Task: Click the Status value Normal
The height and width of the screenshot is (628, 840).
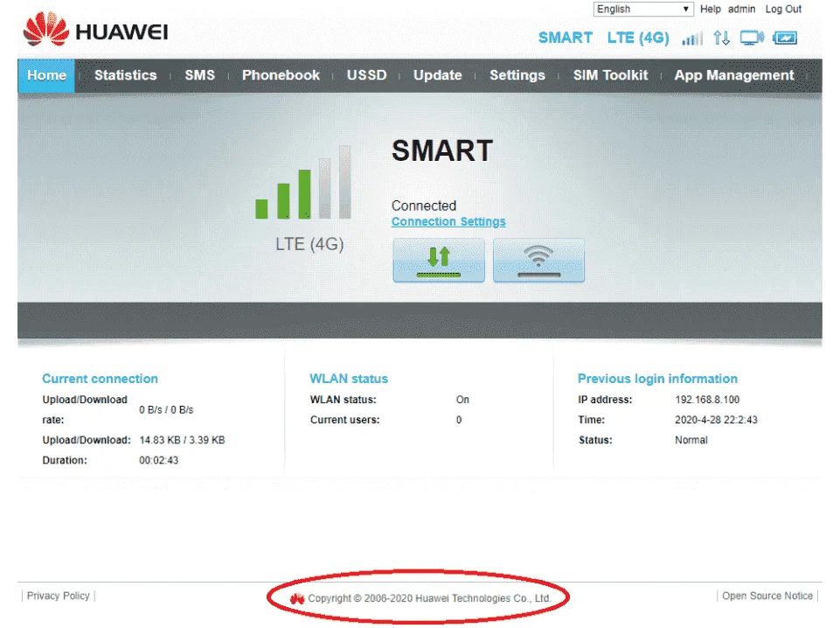Action: [x=691, y=441]
